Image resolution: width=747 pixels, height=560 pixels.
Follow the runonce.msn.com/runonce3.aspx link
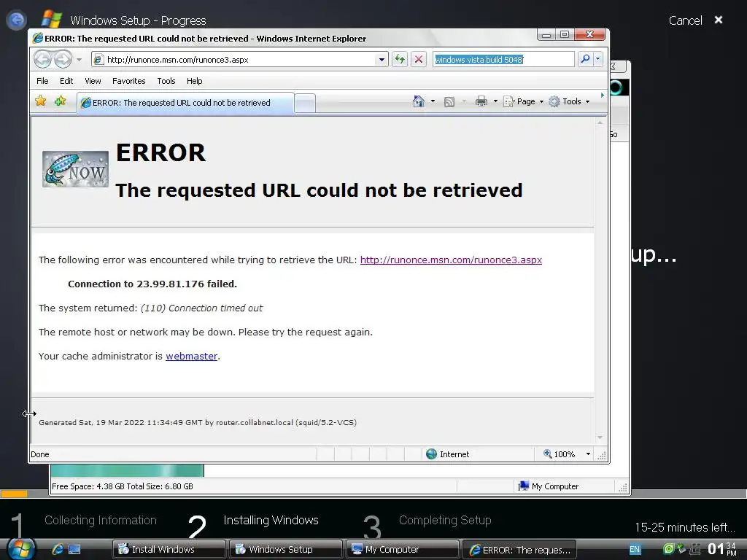[451, 260]
